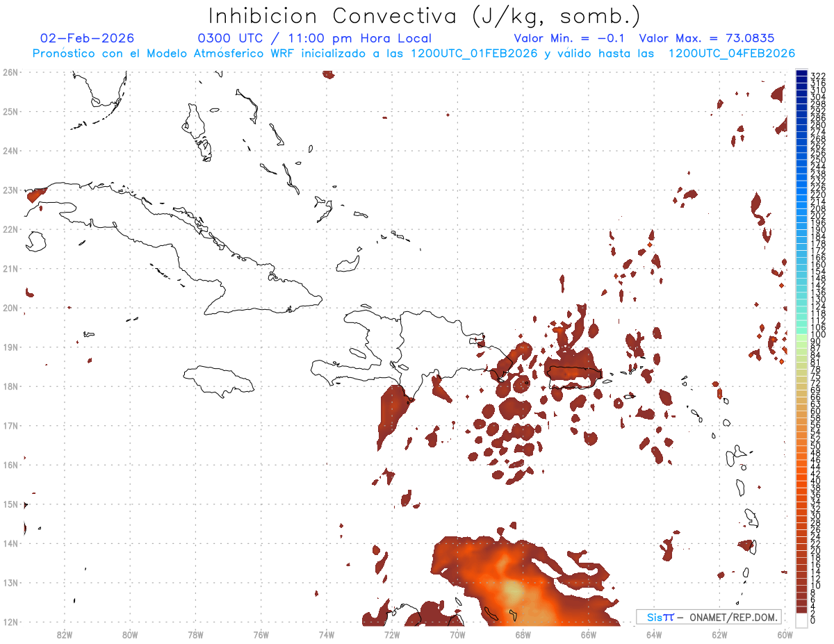Click latitude label 13N
This screenshot has width=834, height=644.
10,582
